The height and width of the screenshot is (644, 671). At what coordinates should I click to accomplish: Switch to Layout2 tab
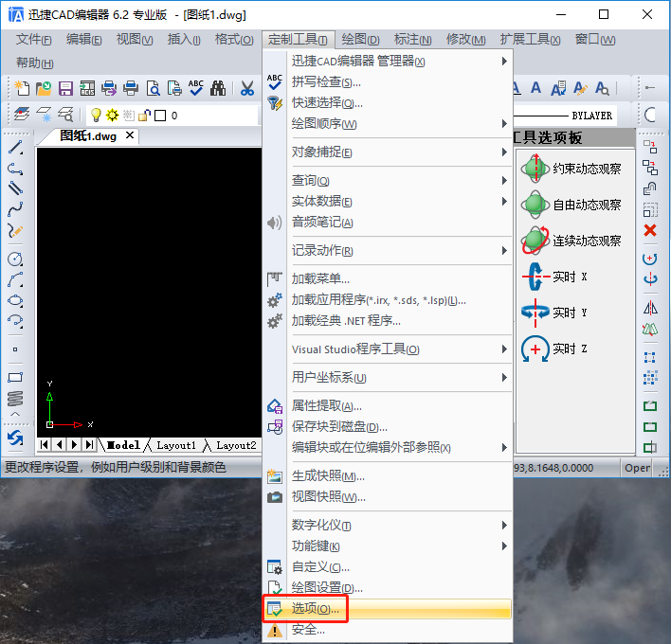point(236,445)
